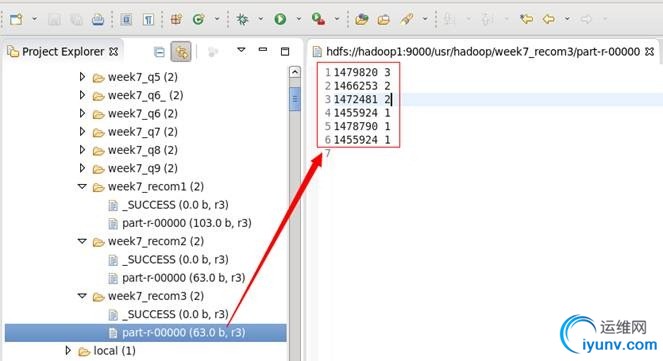Maximize the Project Explorer panel
Viewport: 663px width, 361px height.
point(285,52)
